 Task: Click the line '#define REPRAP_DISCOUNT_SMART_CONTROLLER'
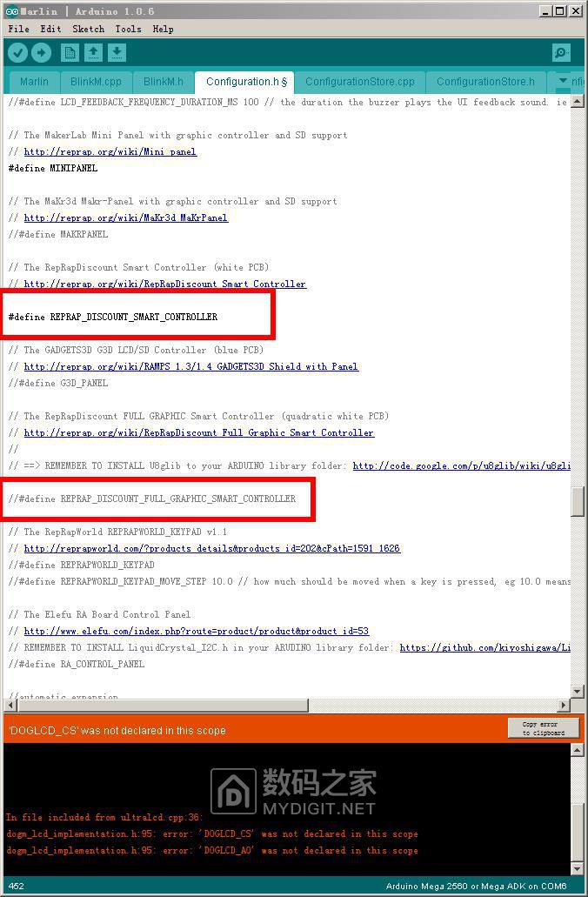pos(113,317)
